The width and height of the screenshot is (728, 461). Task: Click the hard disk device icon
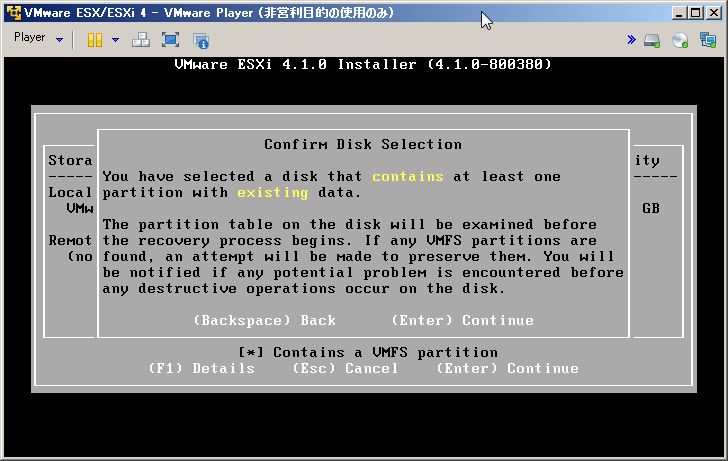(x=652, y=40)
